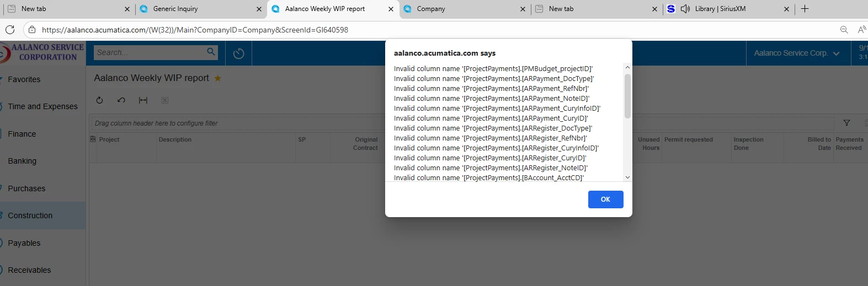Close the Company tab

tap(523, 9)
